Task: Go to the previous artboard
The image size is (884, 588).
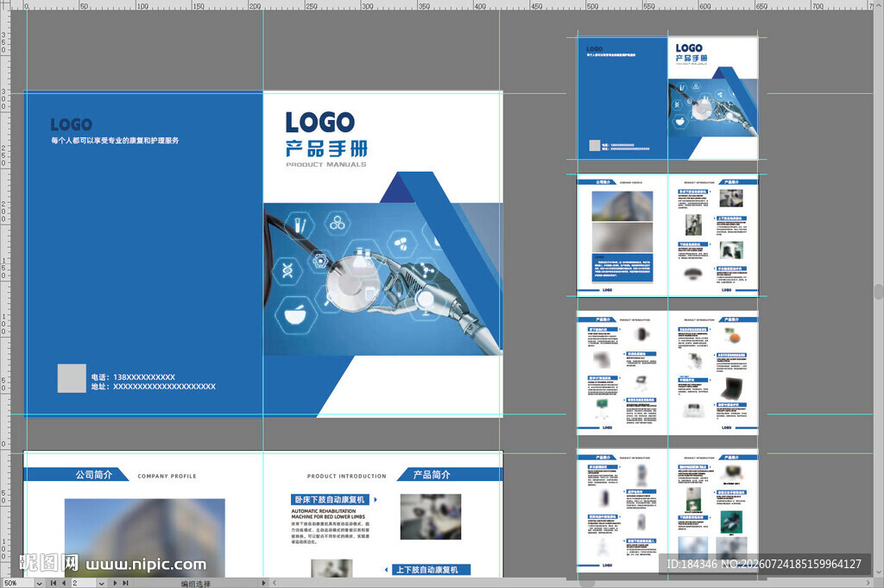Action: coord(64,583)
